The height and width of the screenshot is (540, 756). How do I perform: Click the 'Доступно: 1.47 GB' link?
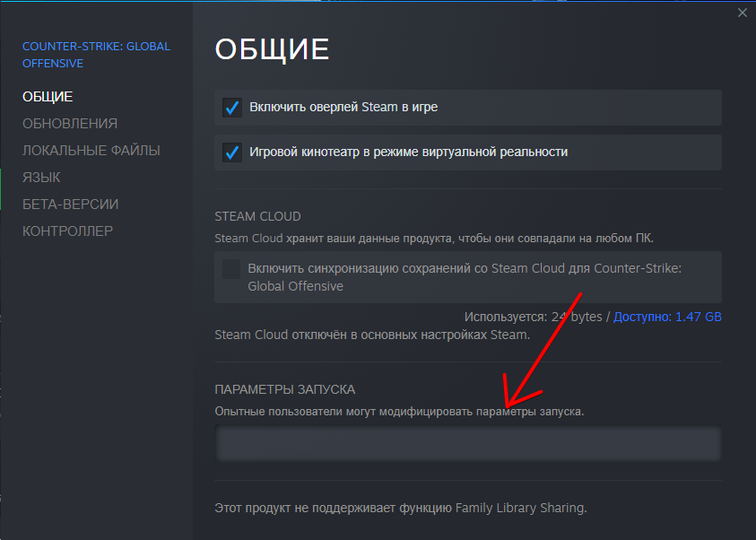tap(667, 317)
